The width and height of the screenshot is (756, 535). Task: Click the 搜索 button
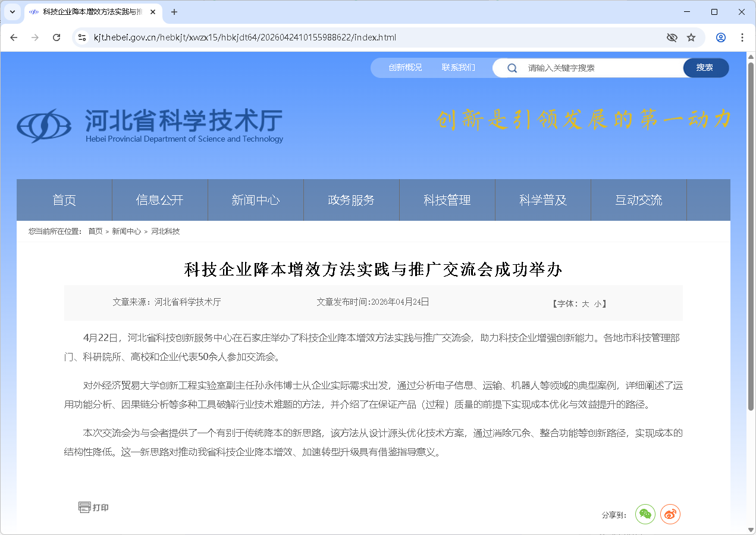pyautogui.click(x=705, y=68)
